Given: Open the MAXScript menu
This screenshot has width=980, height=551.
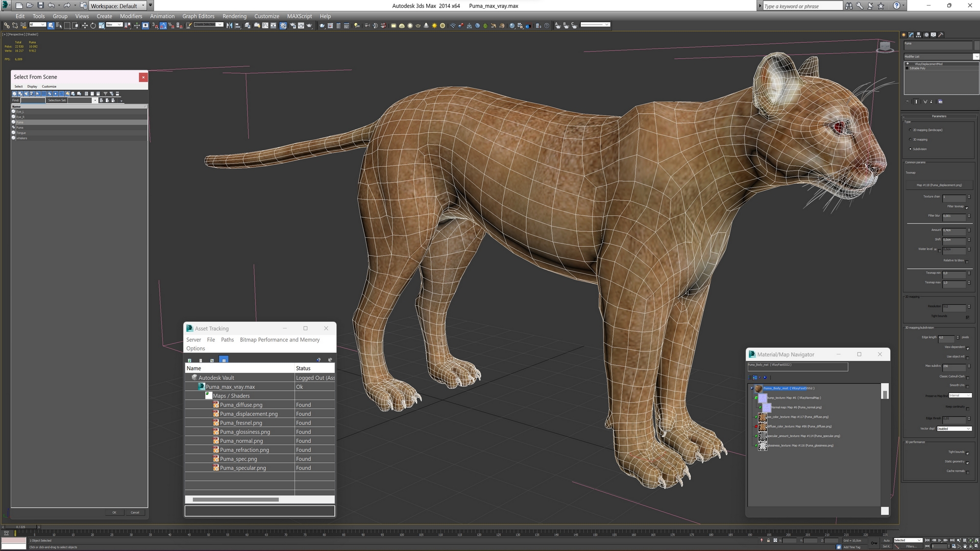Looking at the screenshot, I should (299, 16).
